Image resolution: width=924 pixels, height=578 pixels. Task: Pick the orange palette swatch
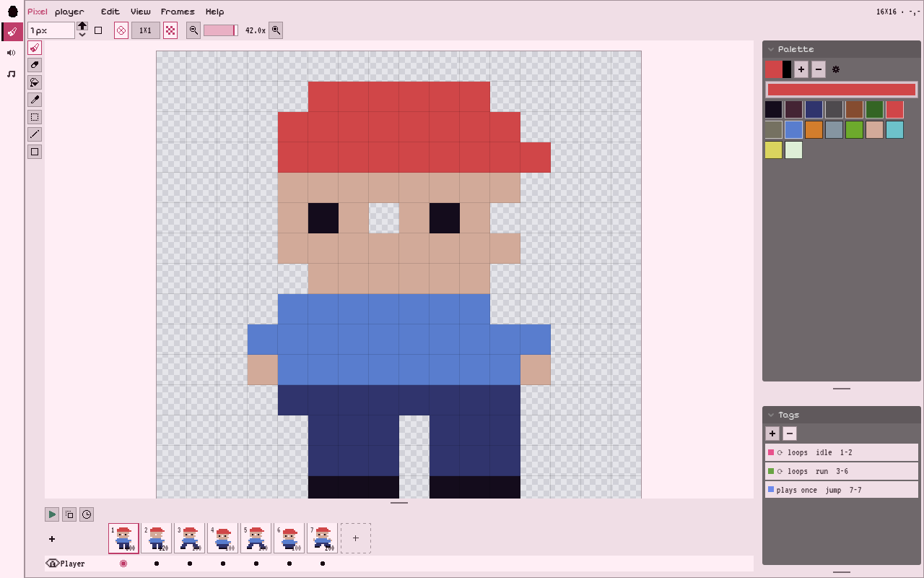814,130
